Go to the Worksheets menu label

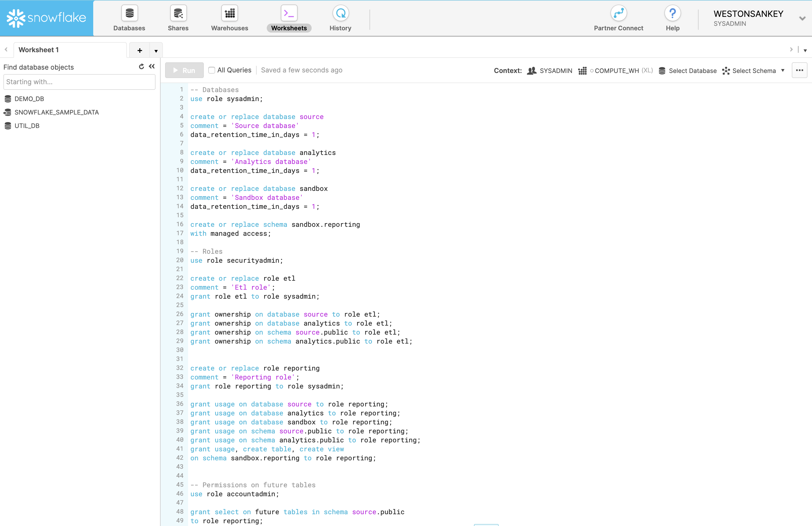coord(289,28)
